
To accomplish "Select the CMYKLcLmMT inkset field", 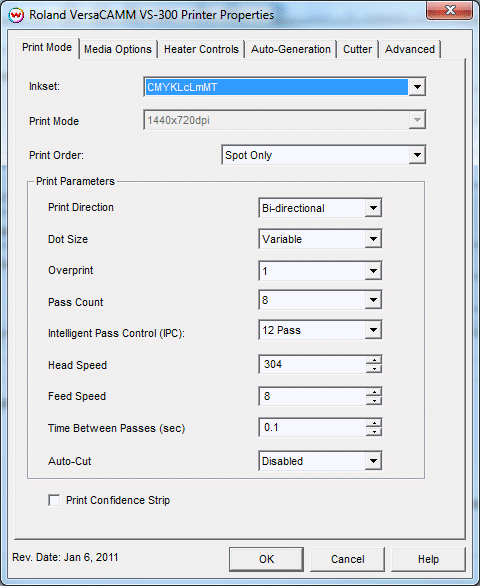I will (276, 87).
